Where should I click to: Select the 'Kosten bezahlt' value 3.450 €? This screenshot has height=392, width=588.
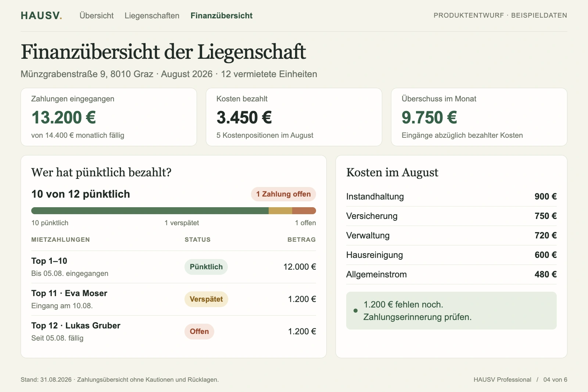[244, 118]
